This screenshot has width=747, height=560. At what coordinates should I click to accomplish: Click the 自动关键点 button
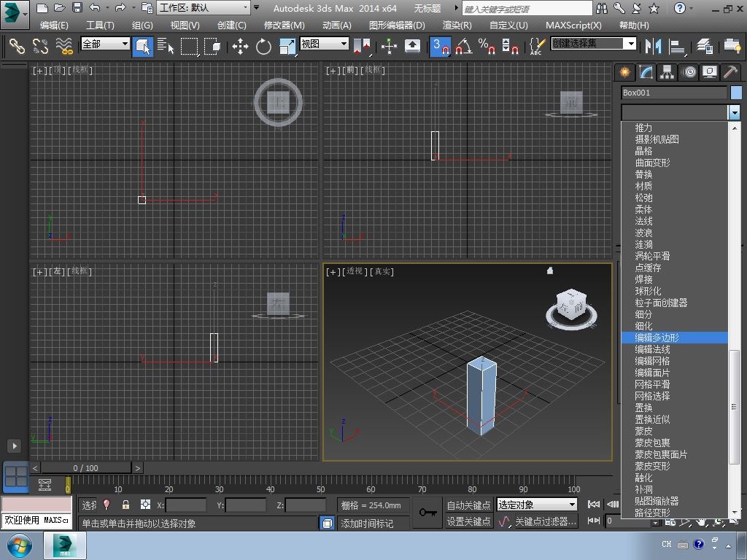click(x=468, y=505)
